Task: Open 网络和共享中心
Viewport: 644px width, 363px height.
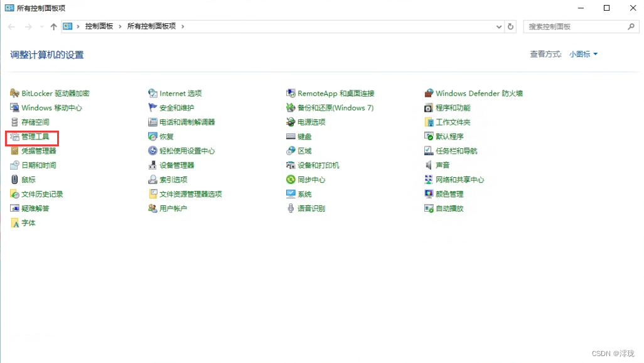Action: [x=460, y=180]
